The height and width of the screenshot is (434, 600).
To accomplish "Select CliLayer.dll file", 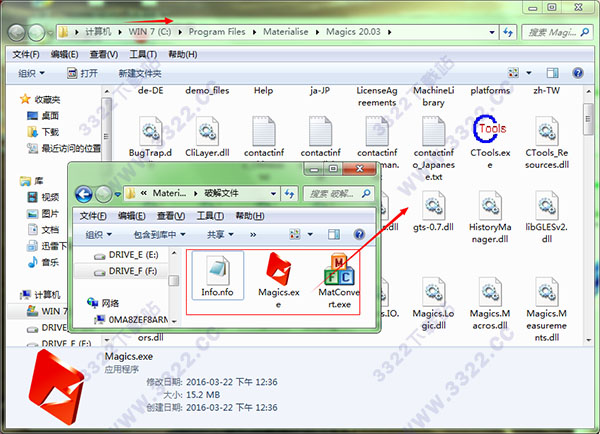I will pos(207,137).
